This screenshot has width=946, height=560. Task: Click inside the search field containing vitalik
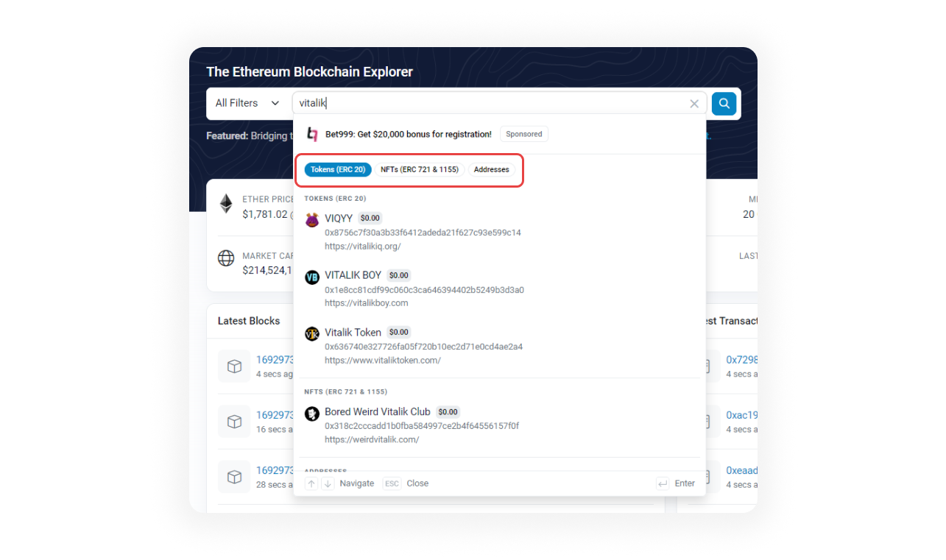[x=486, y=104]
